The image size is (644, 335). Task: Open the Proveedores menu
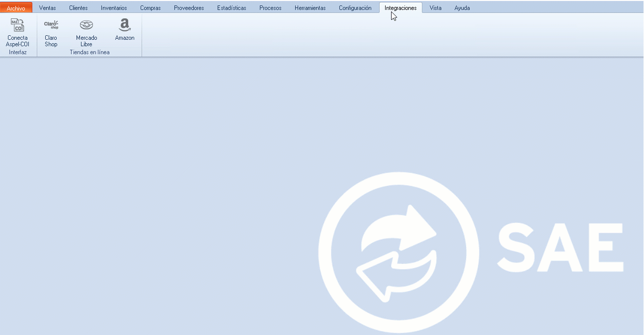(x=189, y=7)
